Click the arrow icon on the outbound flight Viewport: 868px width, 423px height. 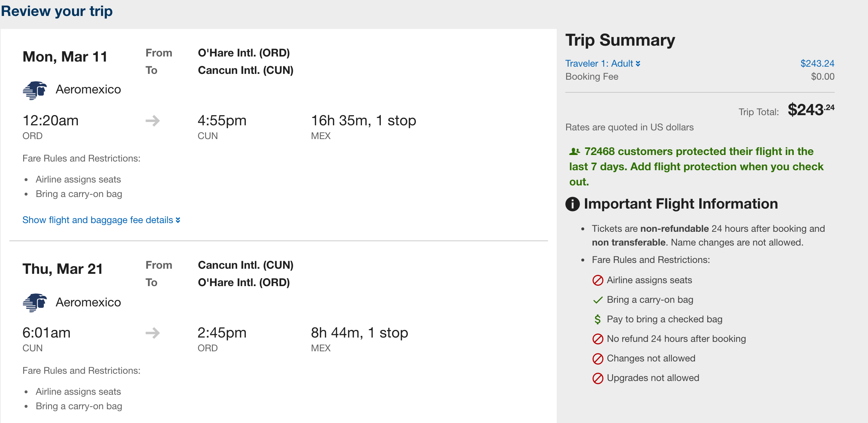point(153,121)
